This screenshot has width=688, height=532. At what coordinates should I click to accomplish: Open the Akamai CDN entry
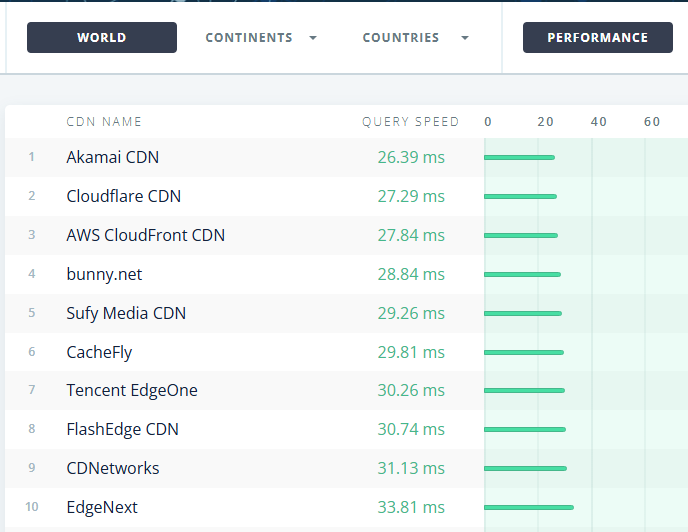pyautogui.click(x=113, y=157)
